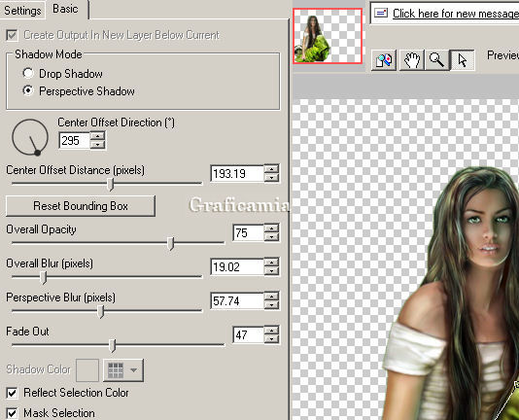Screen dimensions: 519x420
Task: Click Reset Bounding Box button
Action: (x=81, y=206)
